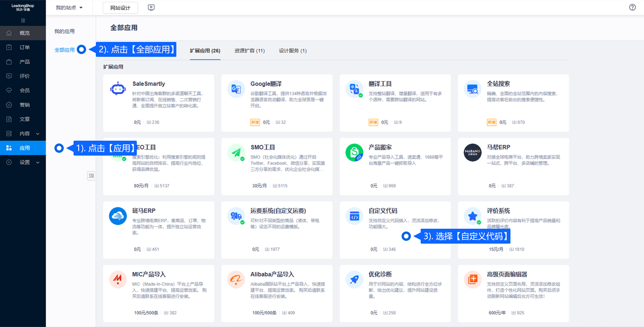Click the 运费系统 truck icon
644x327 pixels.
(236, 216)
